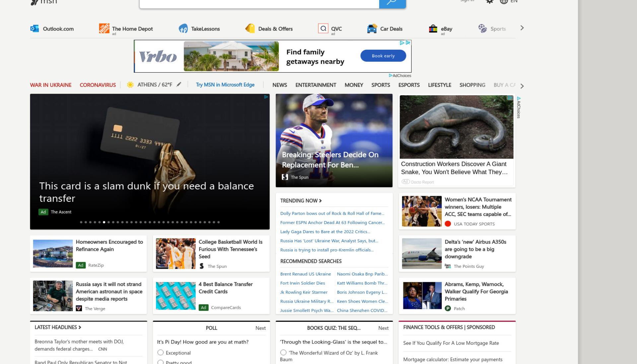Click Former ESPN Anchor Dead At 63 link
The image size is (637, 364).
[332, 222]
